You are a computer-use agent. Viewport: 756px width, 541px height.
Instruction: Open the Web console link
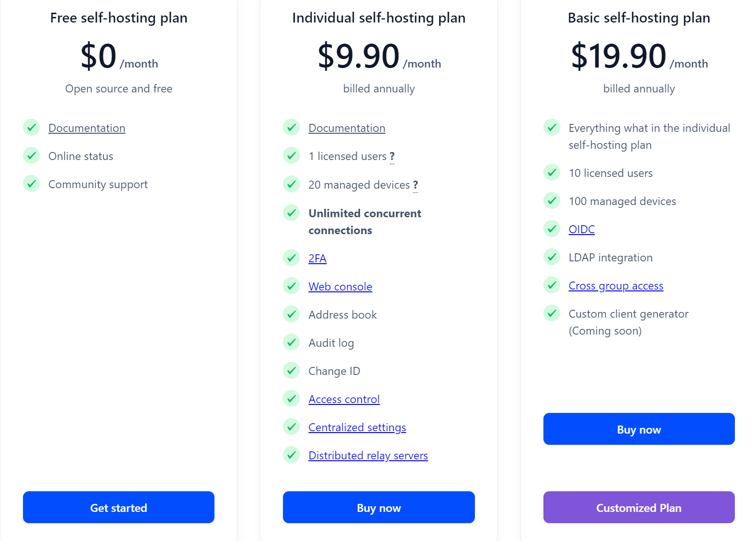point(340,287)
